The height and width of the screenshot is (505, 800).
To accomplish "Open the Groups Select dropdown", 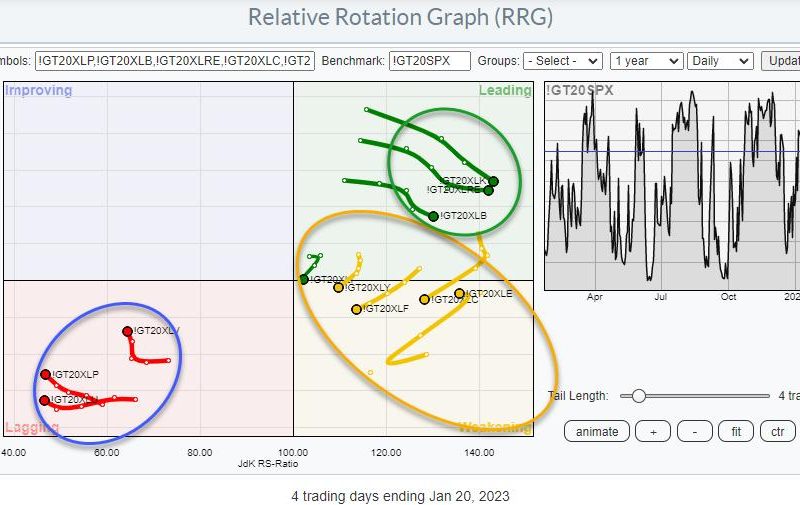I will coord(563,61).
